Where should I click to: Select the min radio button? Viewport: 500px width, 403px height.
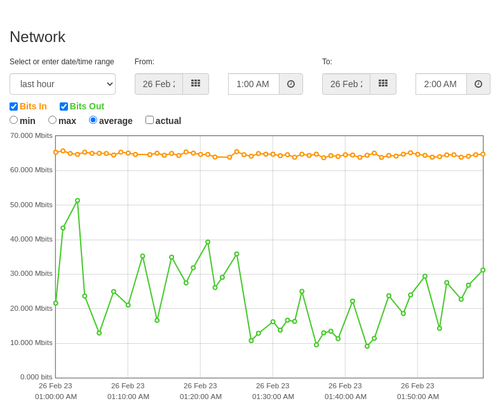coord(14,120)
